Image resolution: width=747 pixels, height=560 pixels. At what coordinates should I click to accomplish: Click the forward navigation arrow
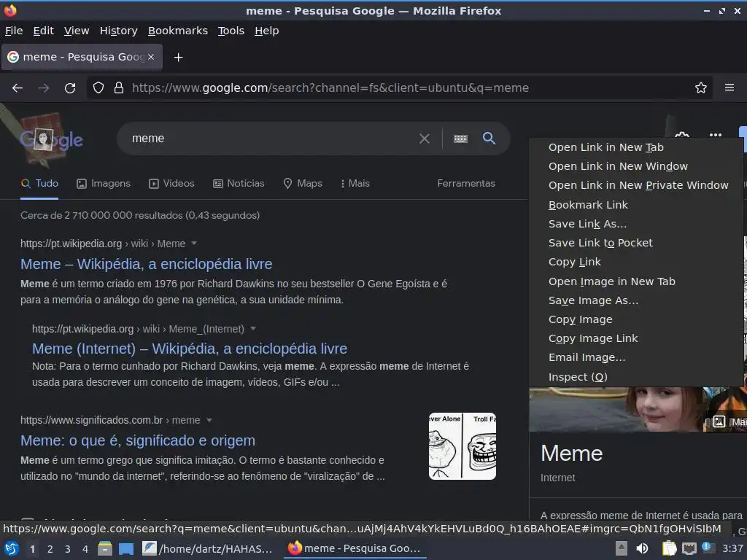tap(43, 87)
